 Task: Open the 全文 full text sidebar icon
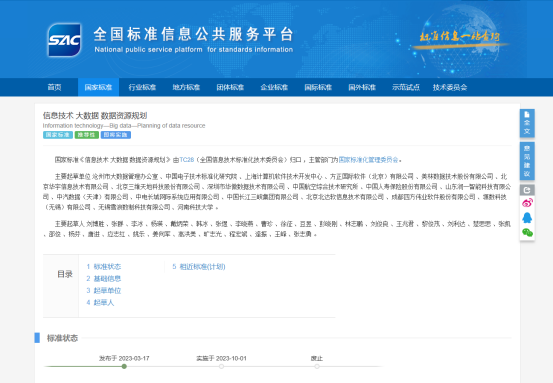pyautogui.click(x=527, y=123)
